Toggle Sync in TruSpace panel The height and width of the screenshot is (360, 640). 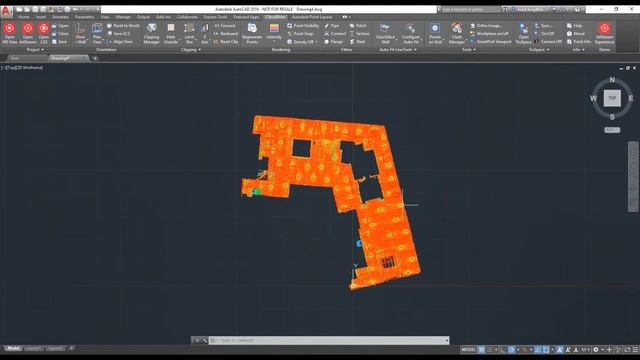(x=543, y=26)
